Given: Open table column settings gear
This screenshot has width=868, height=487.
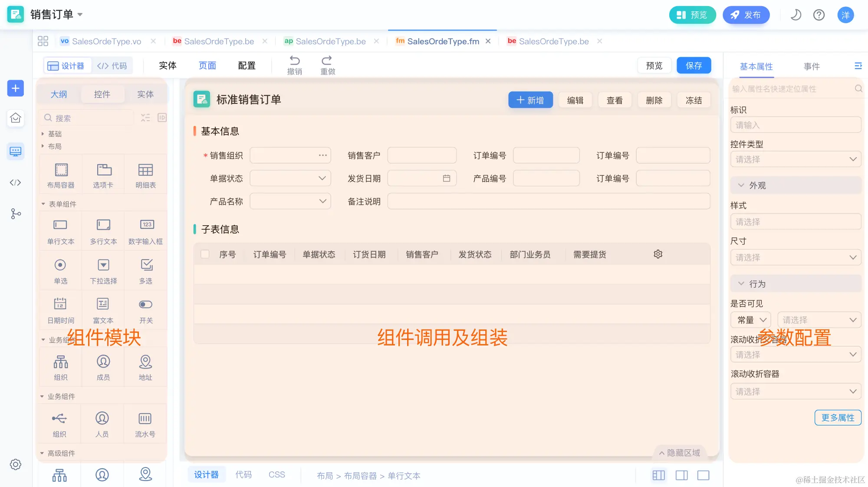Looking at the screenshot, I should [658, 254].
